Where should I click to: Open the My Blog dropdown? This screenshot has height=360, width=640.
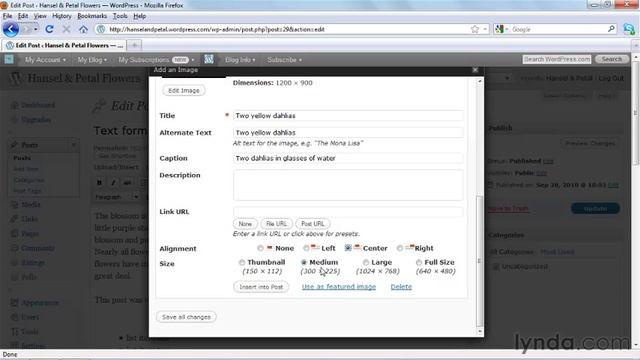click(x=92, y=60)
